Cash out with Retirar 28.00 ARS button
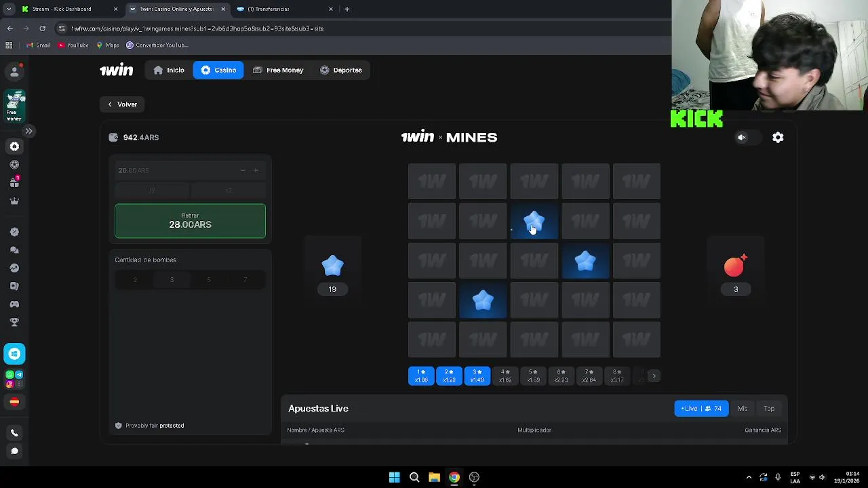The width and height of the screenshot is (868, 488). click(x=190, y=221)
